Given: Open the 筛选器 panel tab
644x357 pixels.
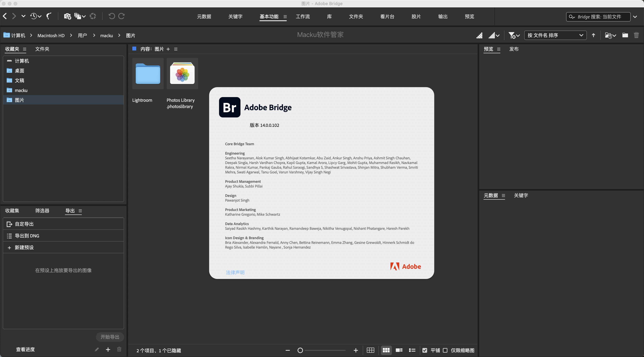Looking at the screenshot, I should (x=42, y=211).
